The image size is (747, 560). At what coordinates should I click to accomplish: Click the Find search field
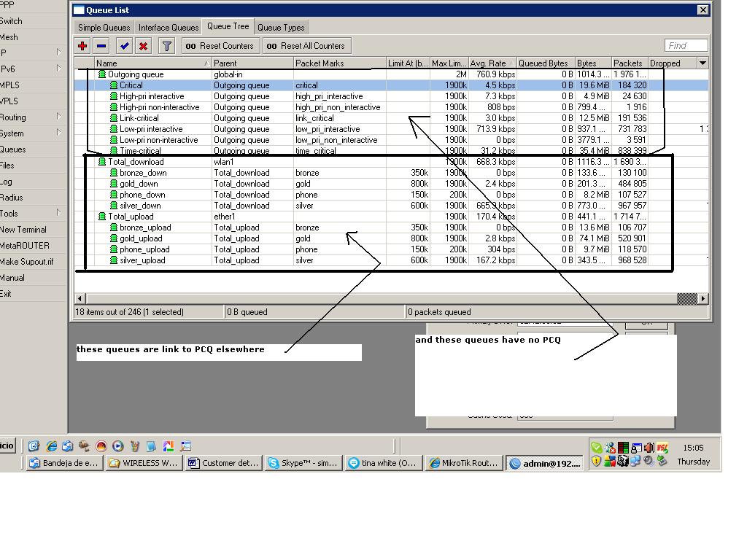(686, 46)
